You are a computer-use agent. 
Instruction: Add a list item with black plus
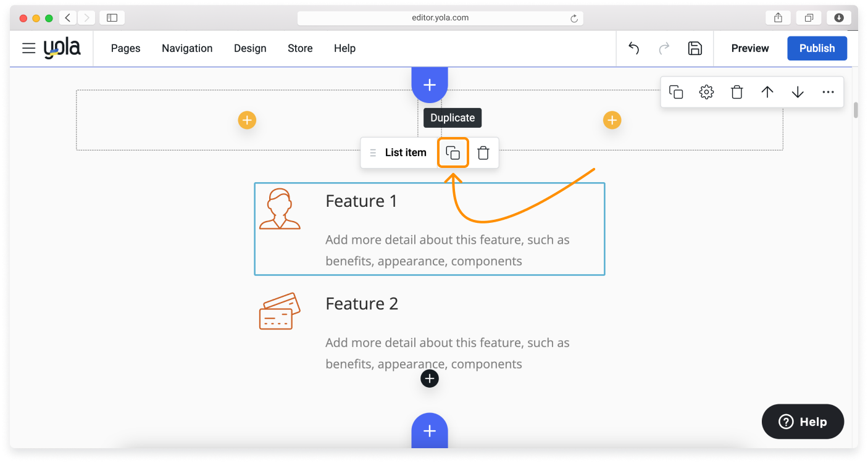coord(430,378)
